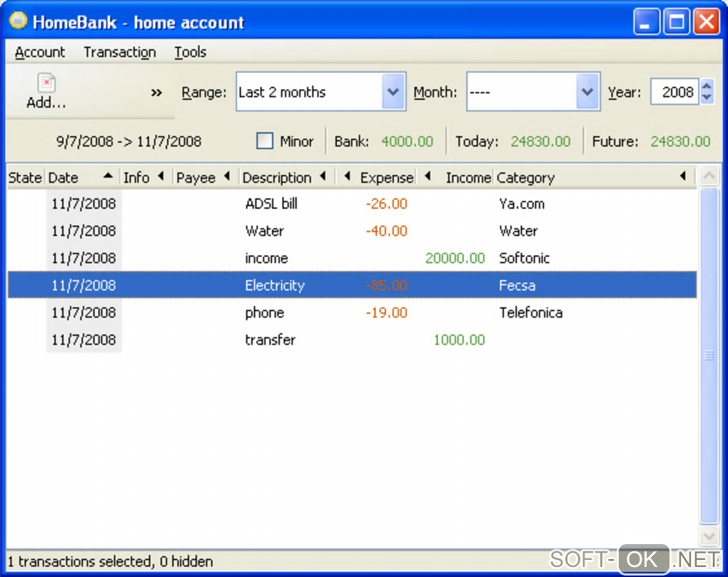This screenshot has width=728, height=577.
Task: Click the Payee column header
Action: (206, 178)
